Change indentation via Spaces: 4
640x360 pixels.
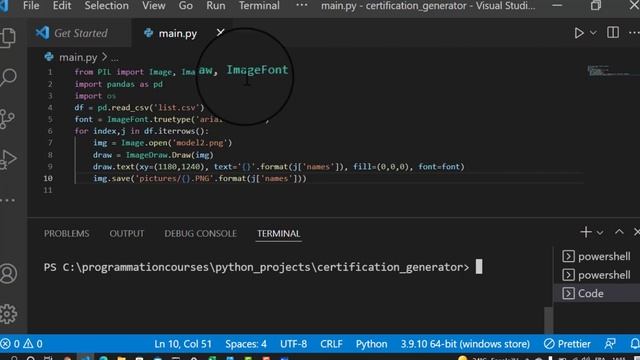(x=246, y=344)
